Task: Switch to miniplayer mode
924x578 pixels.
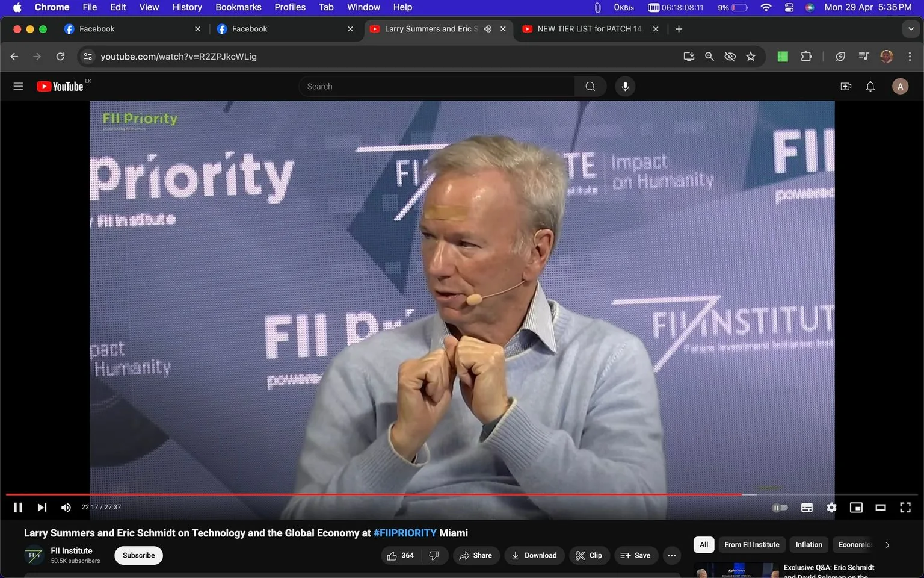Action: (x=856, y=508)
